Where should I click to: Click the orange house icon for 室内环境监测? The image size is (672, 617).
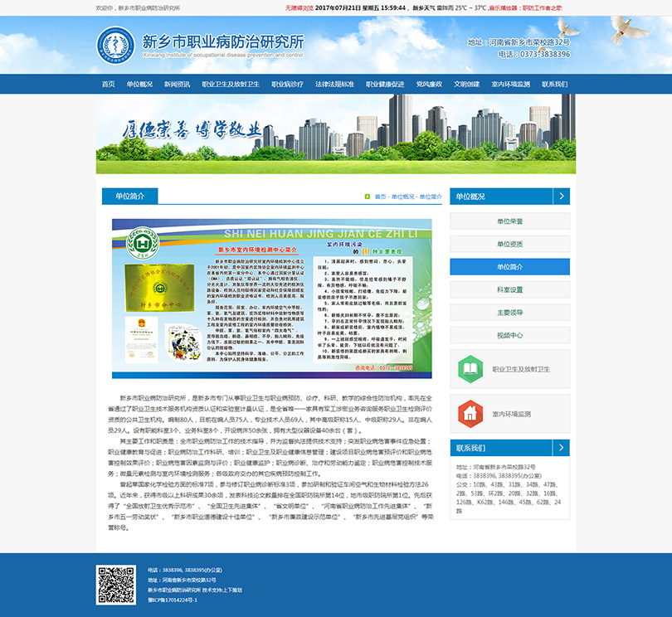coord(470,413)
